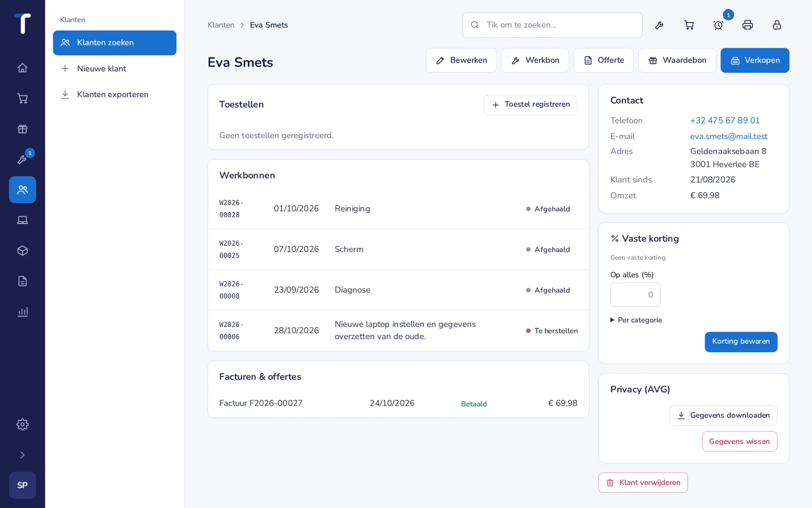Screen dimensions: 812x508
Task: Open work order W2026-00006 Te herstellen row
Action: point(398,331)
